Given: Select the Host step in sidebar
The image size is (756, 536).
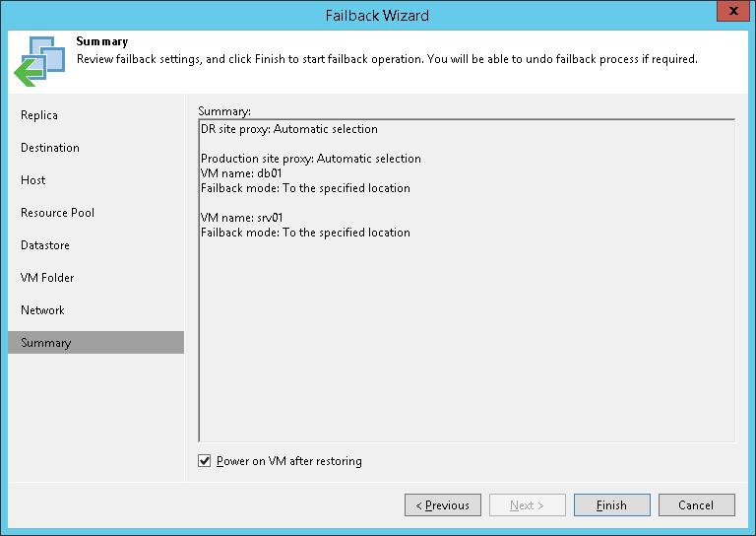Looking at the screenshot, I should pos(33,180).
